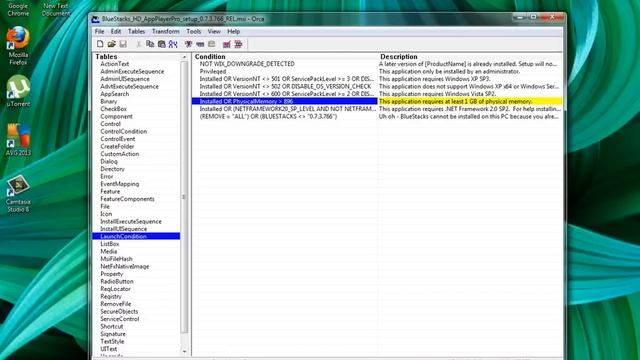Select the BLUESTACKS <> "0.7.3.766" condition row
This screenshot has height=360, width=640.
(284, 116)
